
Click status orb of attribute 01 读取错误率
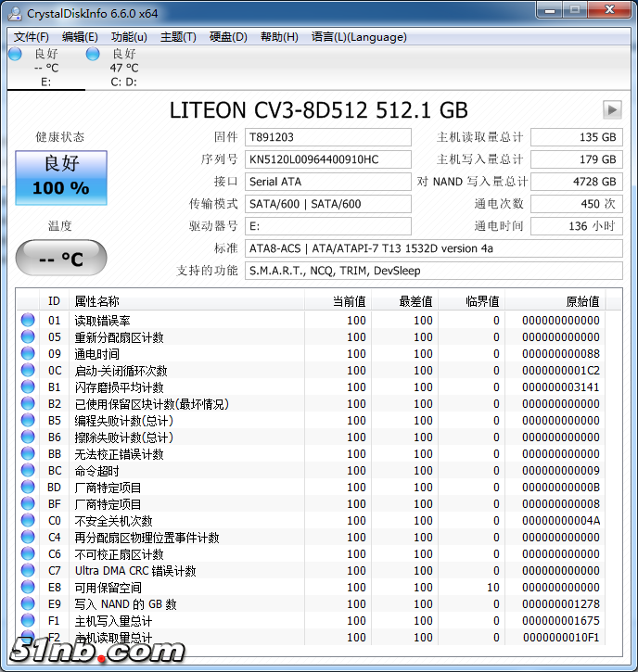(28, 321)
